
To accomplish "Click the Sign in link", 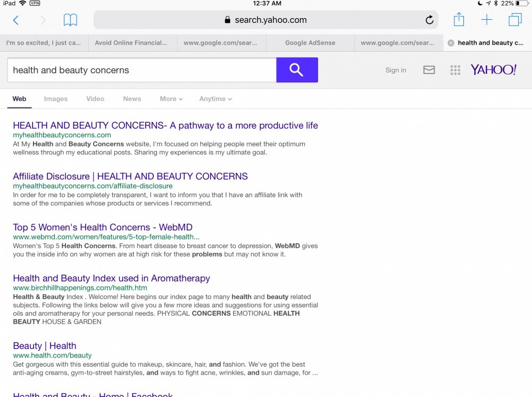I will [x=396, y=70].
